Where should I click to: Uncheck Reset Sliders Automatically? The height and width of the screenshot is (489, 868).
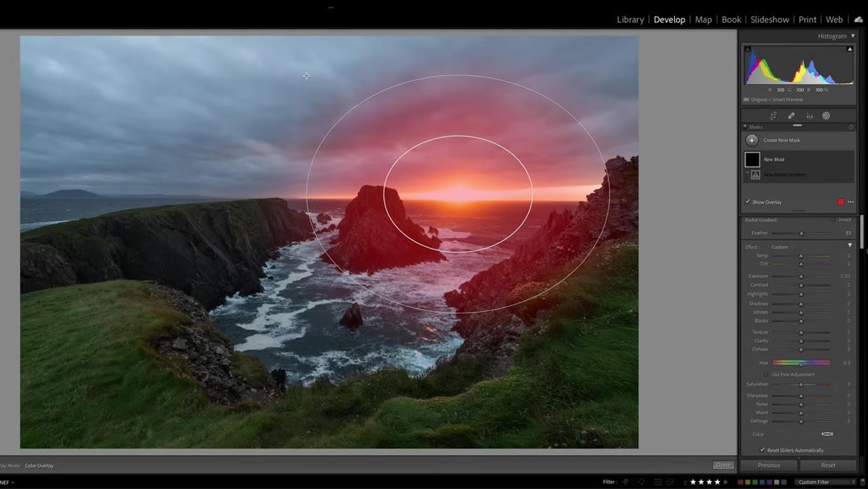click(762, 450)
